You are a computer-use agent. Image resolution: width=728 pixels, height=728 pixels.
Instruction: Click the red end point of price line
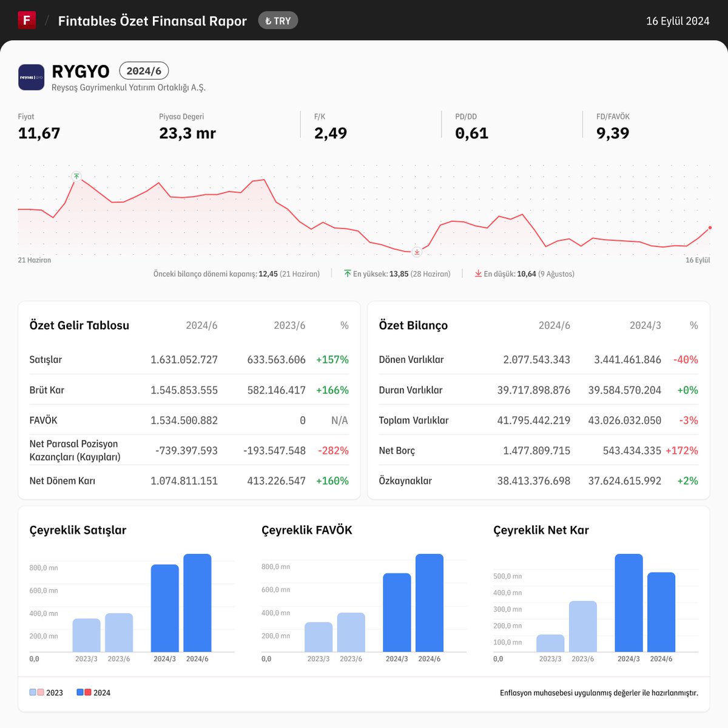tap(710, 227)
